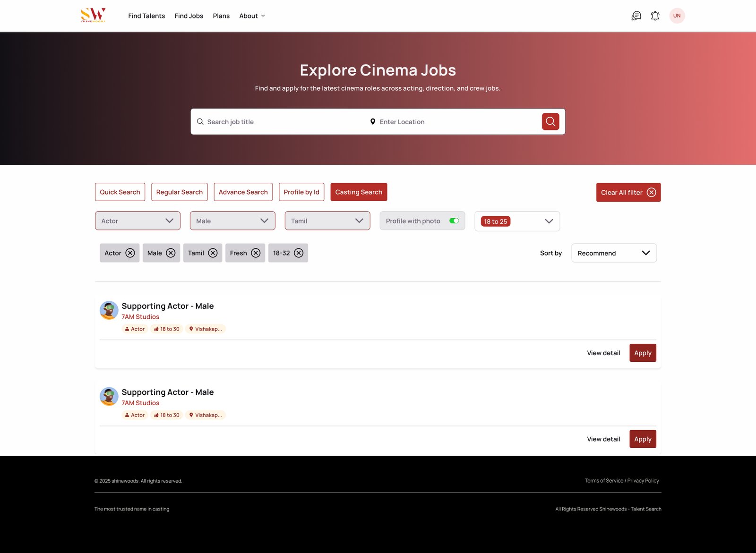This screenshot has height=553, width=756.
Task: Switch to the Quick Search tab
Action: pos(120,192)
